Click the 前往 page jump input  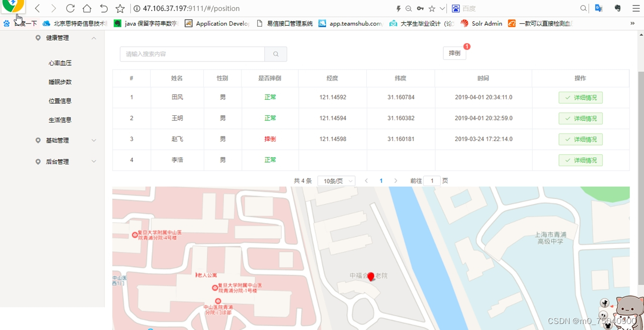pos(432,181)
